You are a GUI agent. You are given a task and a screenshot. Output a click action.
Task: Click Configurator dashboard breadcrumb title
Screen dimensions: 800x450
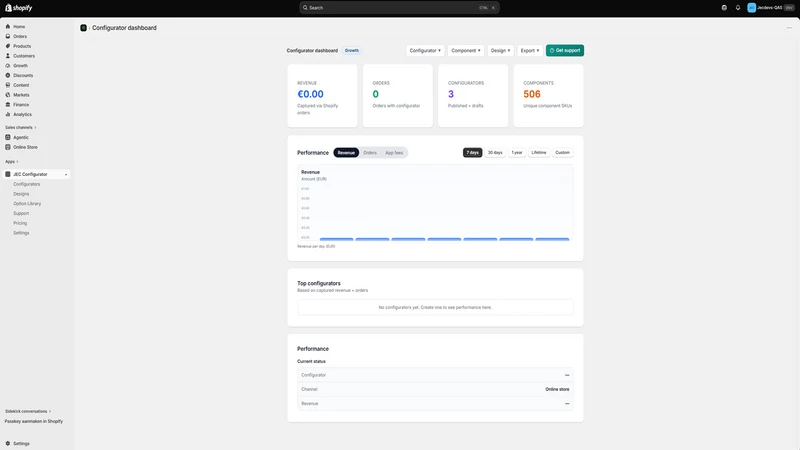click(x=124, y=28)
